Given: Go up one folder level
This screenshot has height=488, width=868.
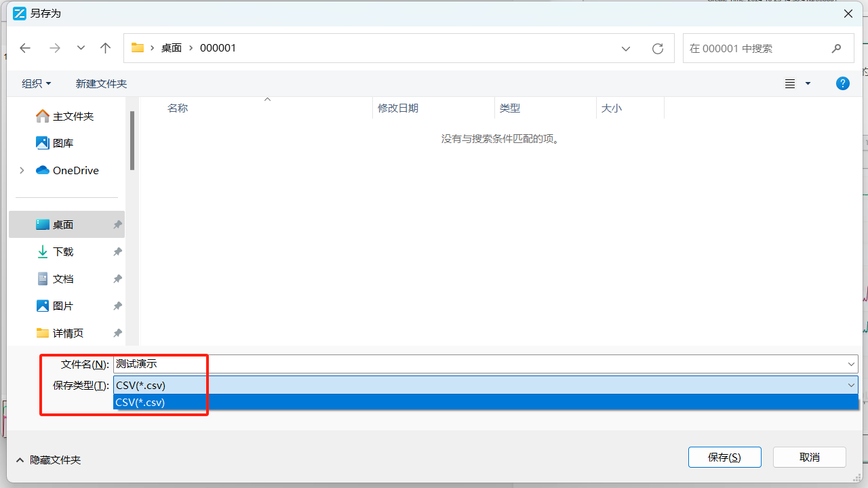Looking at the screenshot, I should coord(105,47).
